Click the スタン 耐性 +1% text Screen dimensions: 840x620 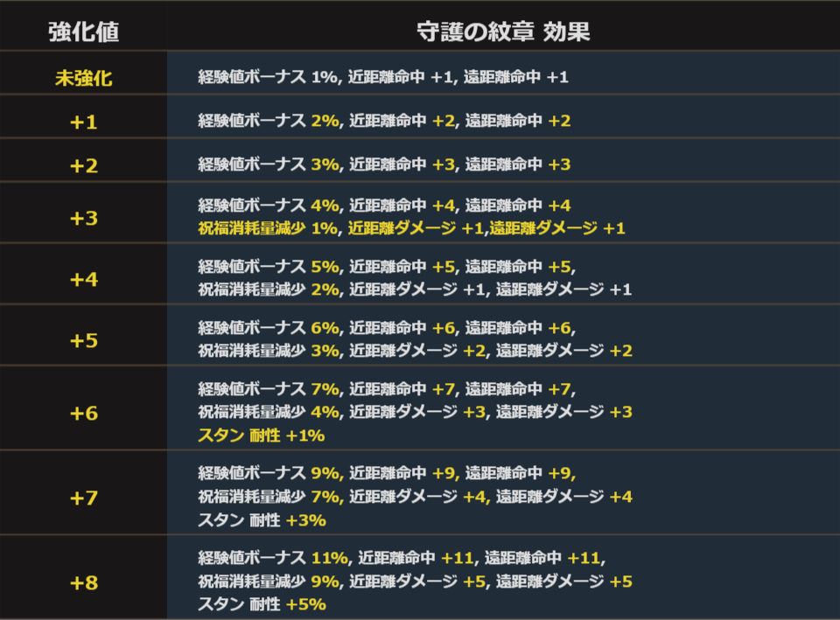pyautogui.click(x=262, y=435)
